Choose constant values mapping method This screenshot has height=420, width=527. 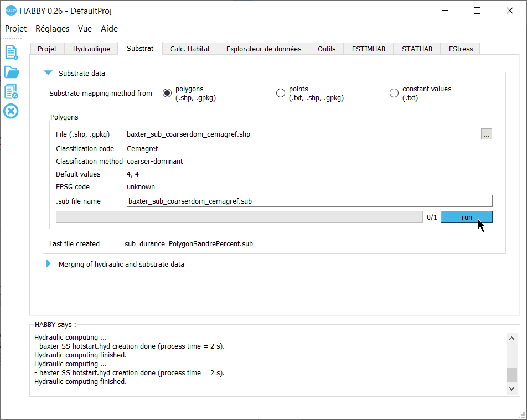394,93
